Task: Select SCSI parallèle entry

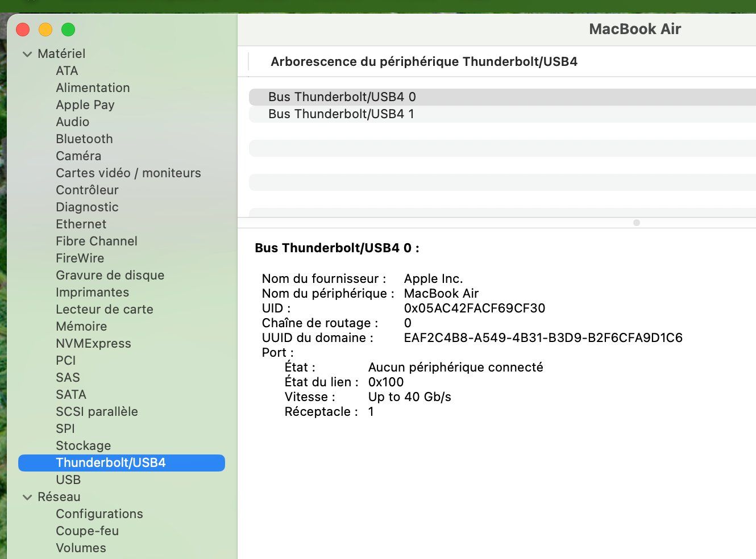Action: point(97,412)
